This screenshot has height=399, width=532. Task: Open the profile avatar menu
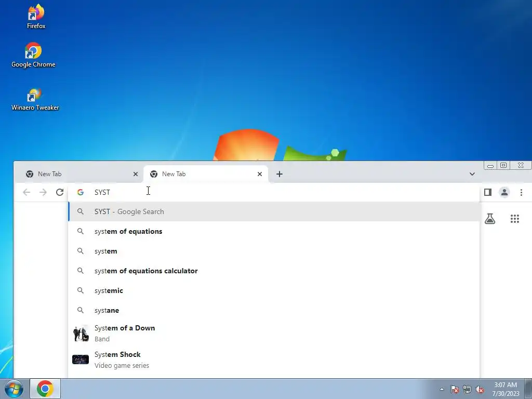[x=504, y=192]
